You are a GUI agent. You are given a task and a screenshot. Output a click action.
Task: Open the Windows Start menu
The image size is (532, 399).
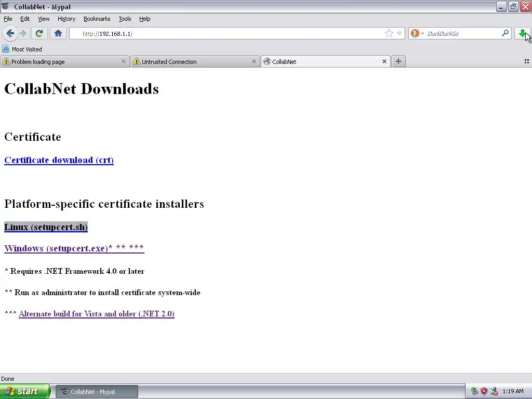25,392
